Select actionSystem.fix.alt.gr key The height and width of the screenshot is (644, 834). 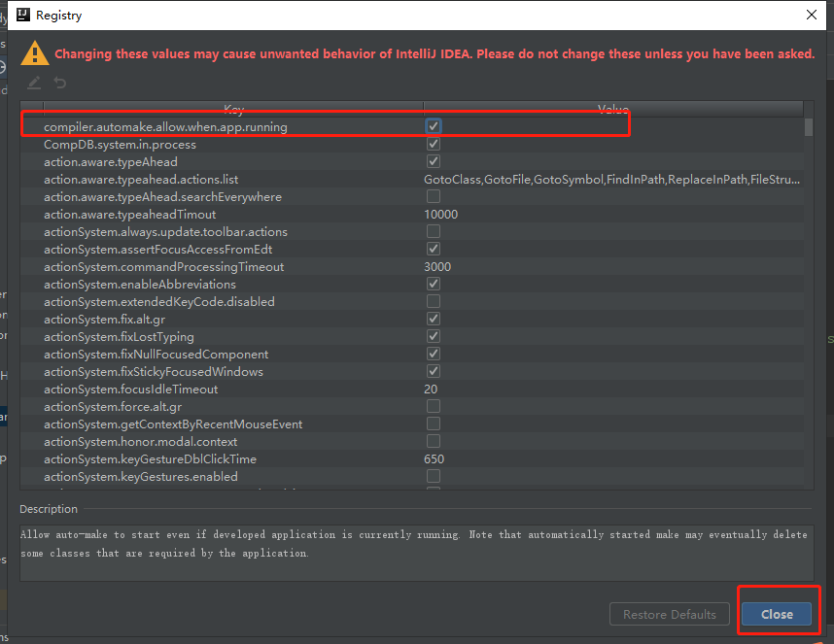tap(104, 320)
